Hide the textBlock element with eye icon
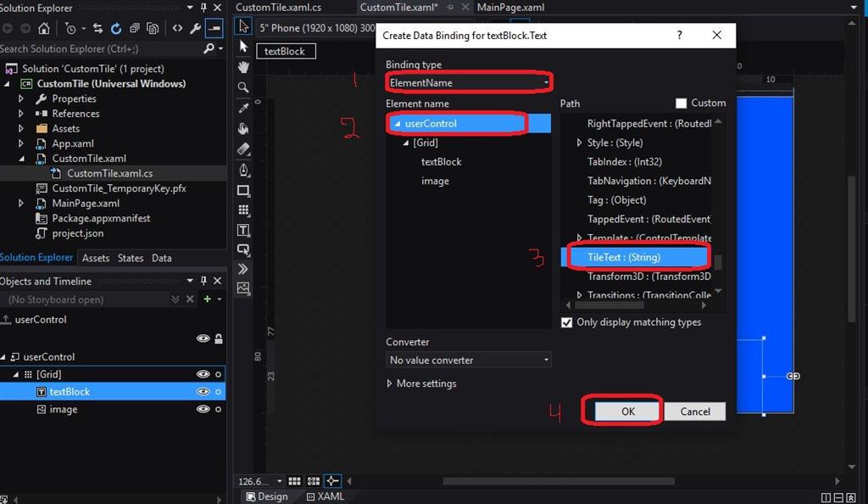Image resolution: width=868 pixels, height=504 pixels. (x=203, y=391)
